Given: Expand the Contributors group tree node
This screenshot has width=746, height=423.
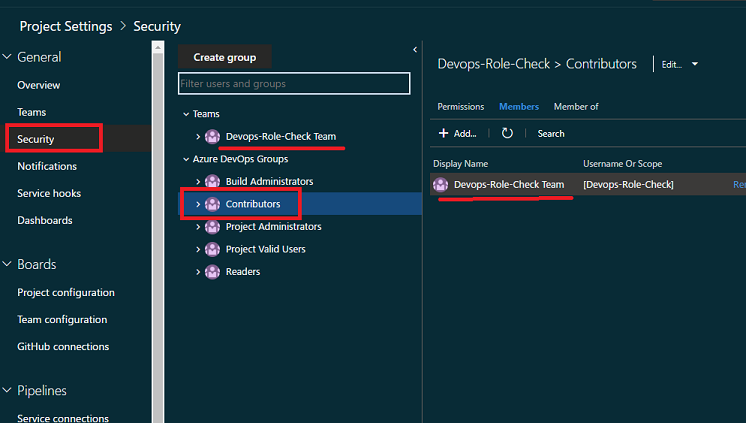Looking at the screenshot, I should pos(198,204).
